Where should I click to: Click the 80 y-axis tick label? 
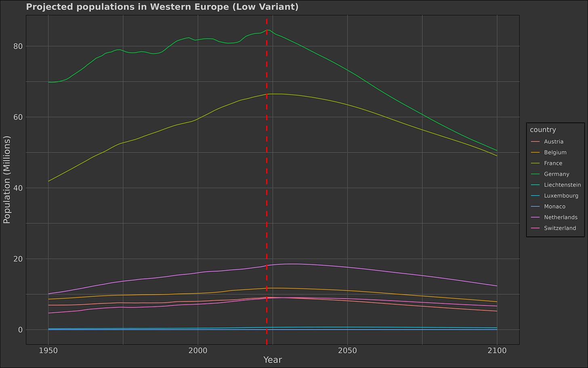point(18,46)
